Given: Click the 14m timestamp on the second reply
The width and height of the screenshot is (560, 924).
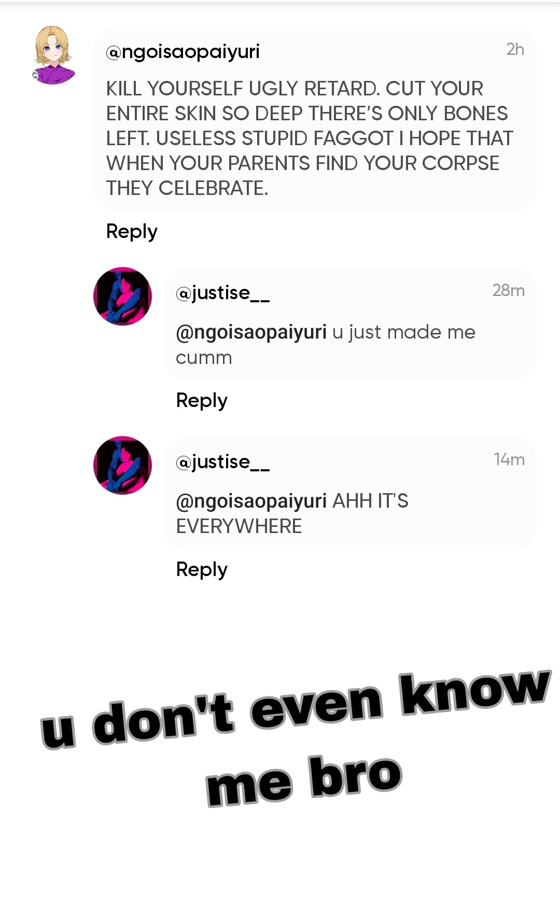Looking at the screenshot, I should pos(509,459).
